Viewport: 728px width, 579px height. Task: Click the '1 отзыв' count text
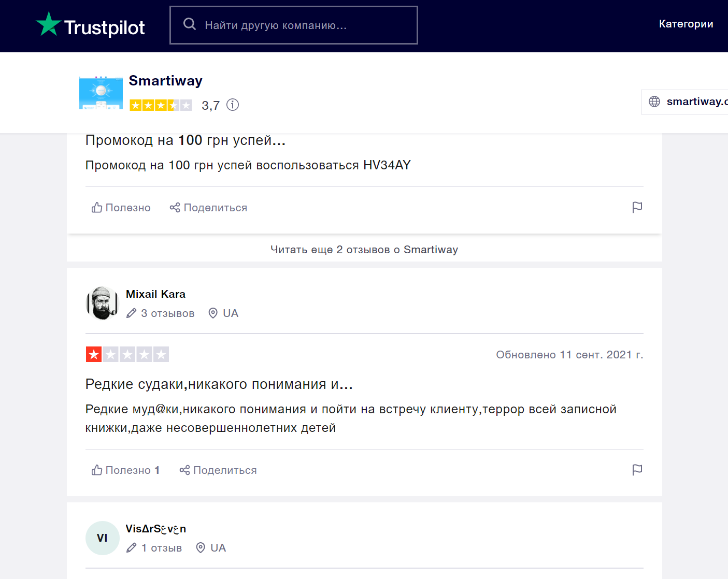click(x=162, y=548)
